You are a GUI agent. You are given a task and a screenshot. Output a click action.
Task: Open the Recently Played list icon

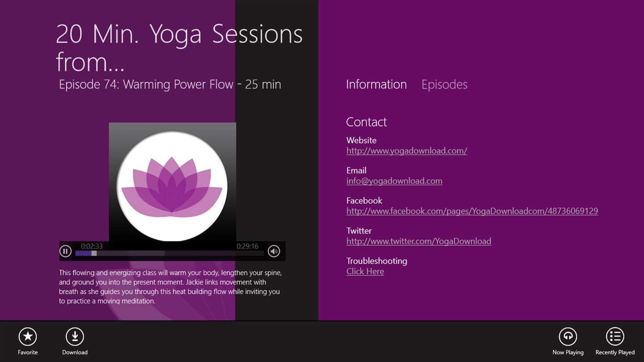click(615, 337)
